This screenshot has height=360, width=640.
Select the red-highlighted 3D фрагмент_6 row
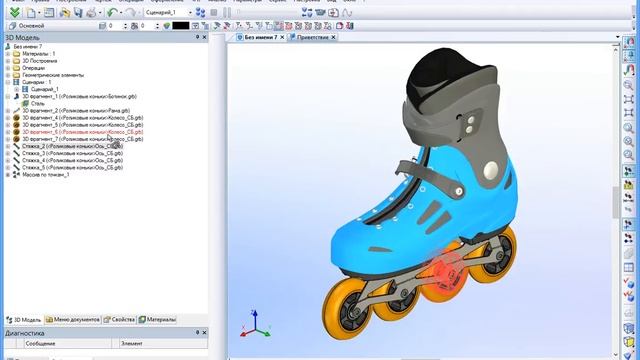pos(82,132)
